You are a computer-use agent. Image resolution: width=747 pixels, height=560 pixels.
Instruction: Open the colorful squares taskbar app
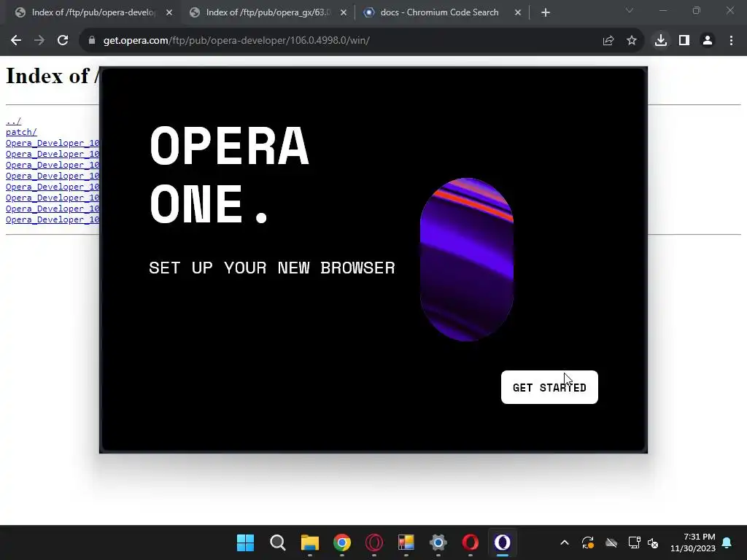tap(406, 542)
